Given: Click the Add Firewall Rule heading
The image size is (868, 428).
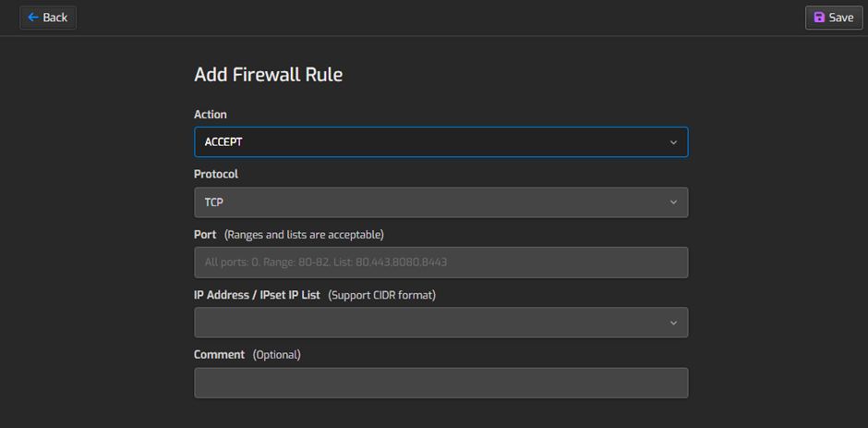Looking at the screenshot, I should coord(268,75).
